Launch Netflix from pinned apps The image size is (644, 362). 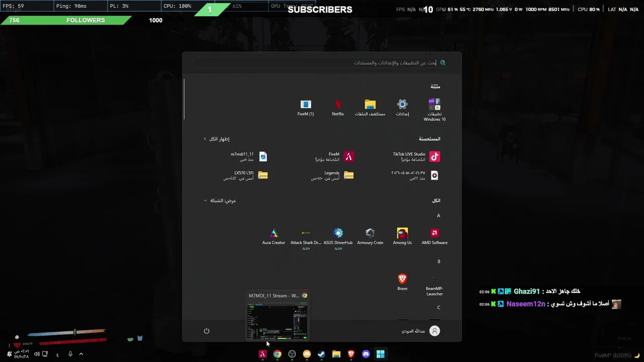tap(338, 108)
